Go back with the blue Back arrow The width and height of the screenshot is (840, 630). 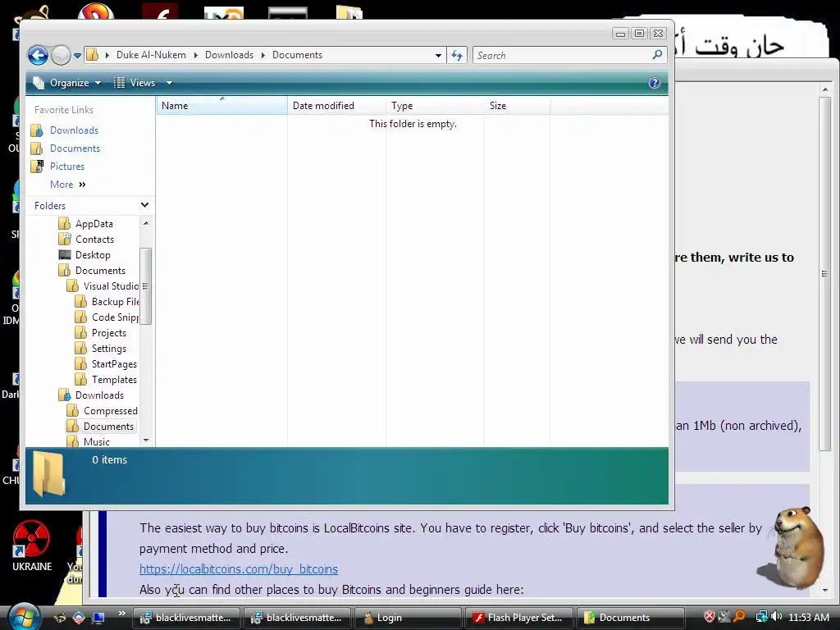tap(38, 55)
